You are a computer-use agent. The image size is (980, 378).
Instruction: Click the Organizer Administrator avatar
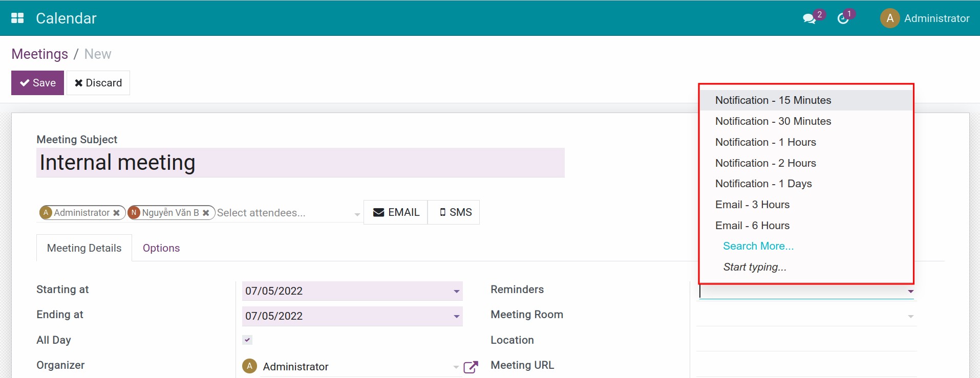coord(249,366)
